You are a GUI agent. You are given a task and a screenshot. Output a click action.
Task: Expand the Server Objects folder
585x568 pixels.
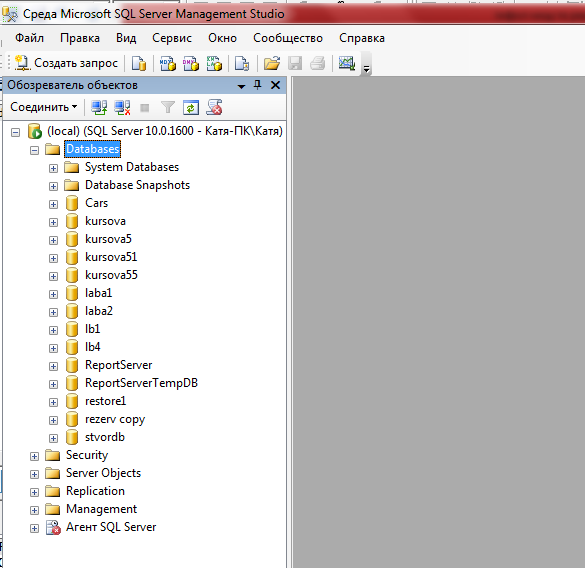tap(34, 474)
